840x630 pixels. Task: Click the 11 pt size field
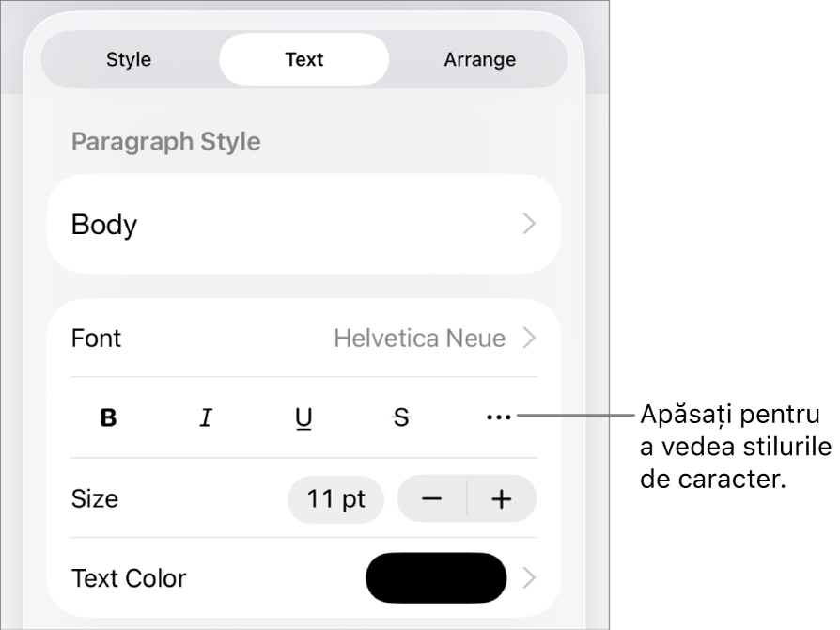[x=335, y=498]
